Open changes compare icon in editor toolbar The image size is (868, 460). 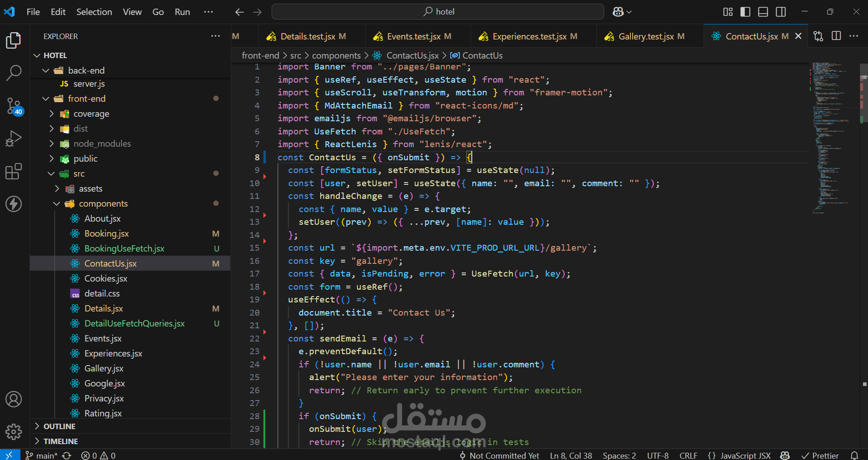818,36
